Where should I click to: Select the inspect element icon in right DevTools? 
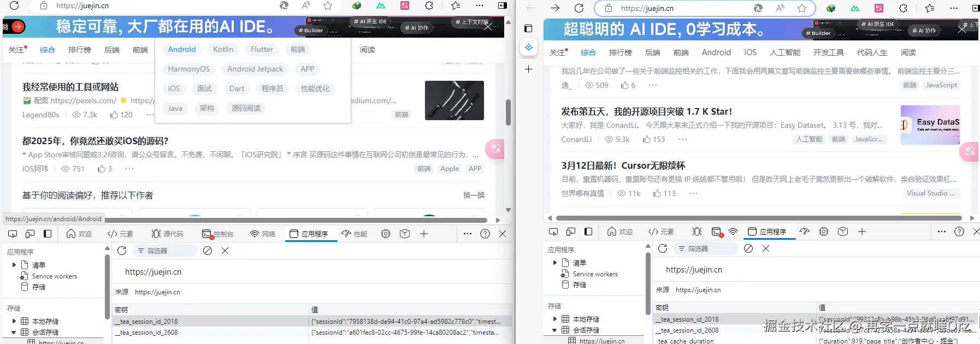pyautogui.click(x=553, y=232)
